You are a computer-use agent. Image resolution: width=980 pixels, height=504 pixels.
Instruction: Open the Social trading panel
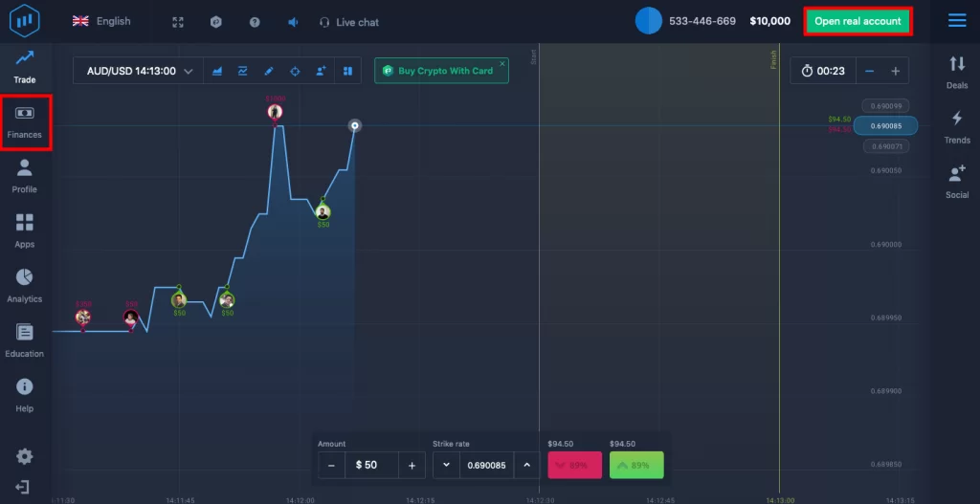click(957, 180)
